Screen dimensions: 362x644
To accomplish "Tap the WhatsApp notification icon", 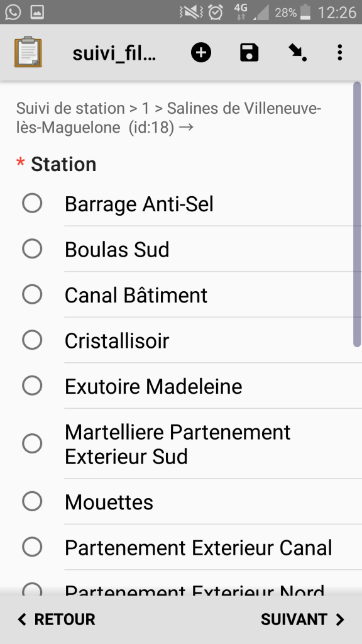I will [13, 13].
